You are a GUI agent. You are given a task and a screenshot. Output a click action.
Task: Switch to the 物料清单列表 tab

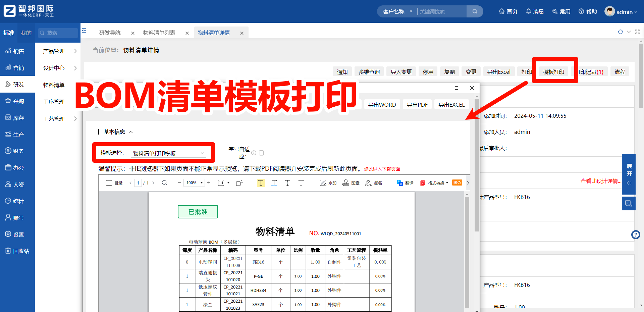159,33
